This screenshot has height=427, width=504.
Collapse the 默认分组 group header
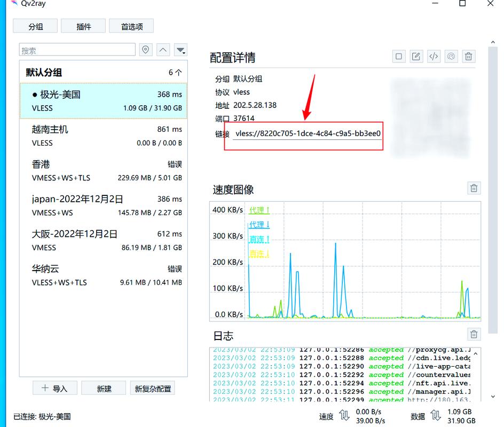(x=104, y=72)
